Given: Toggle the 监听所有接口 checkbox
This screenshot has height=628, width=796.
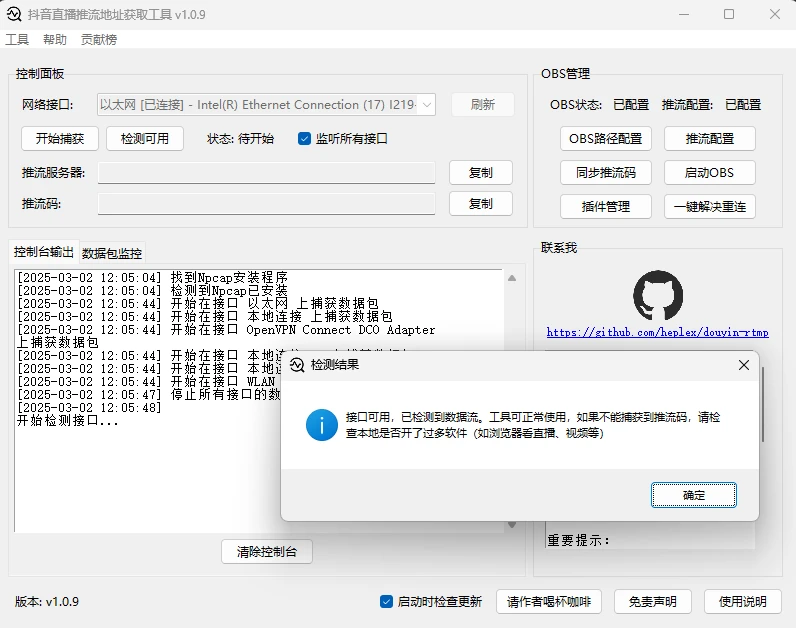Looking at the screenshot, I should (304, 139).
